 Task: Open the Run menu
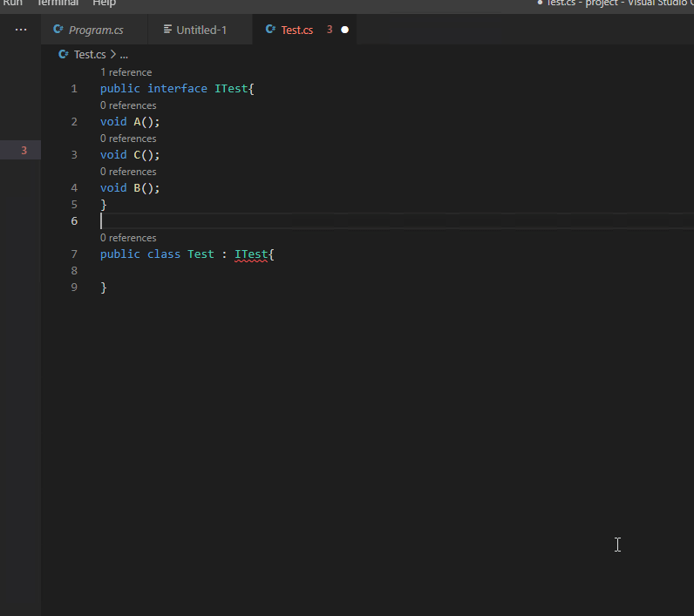(12, 3)
